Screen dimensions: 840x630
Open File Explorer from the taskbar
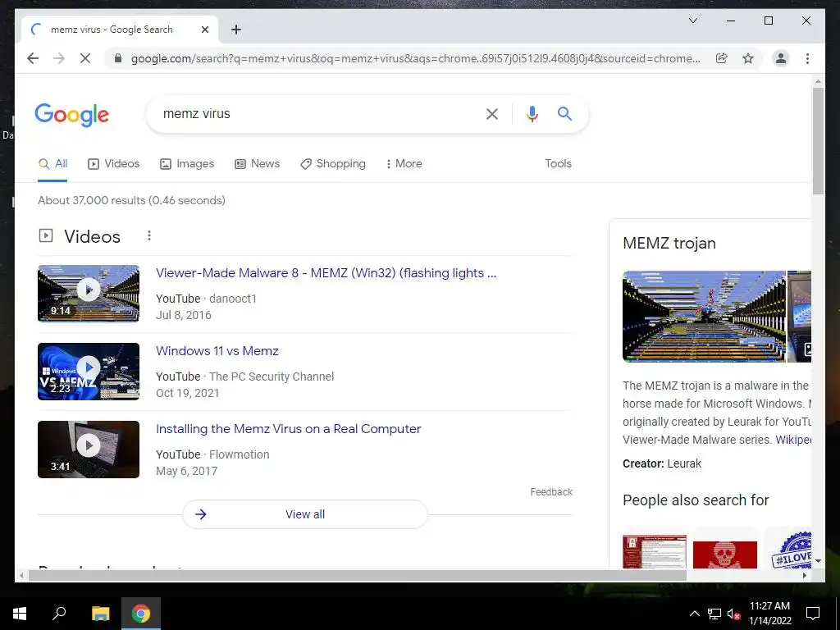tap(100, 614)
